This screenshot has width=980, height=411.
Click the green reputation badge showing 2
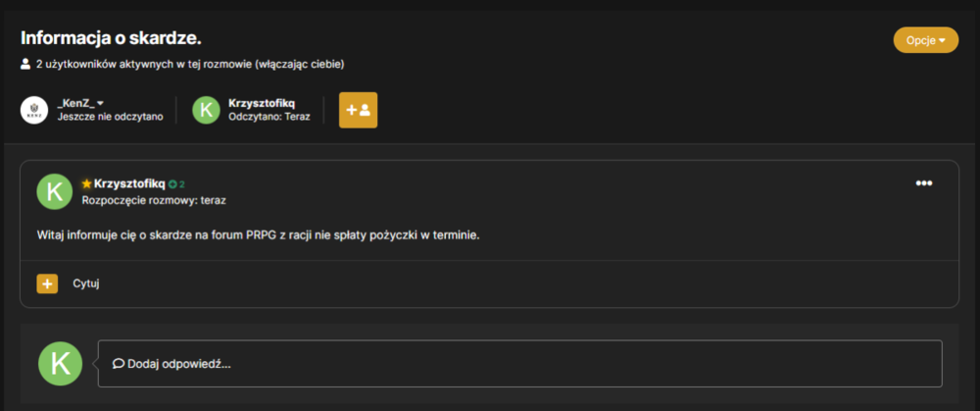coord(176,184)
